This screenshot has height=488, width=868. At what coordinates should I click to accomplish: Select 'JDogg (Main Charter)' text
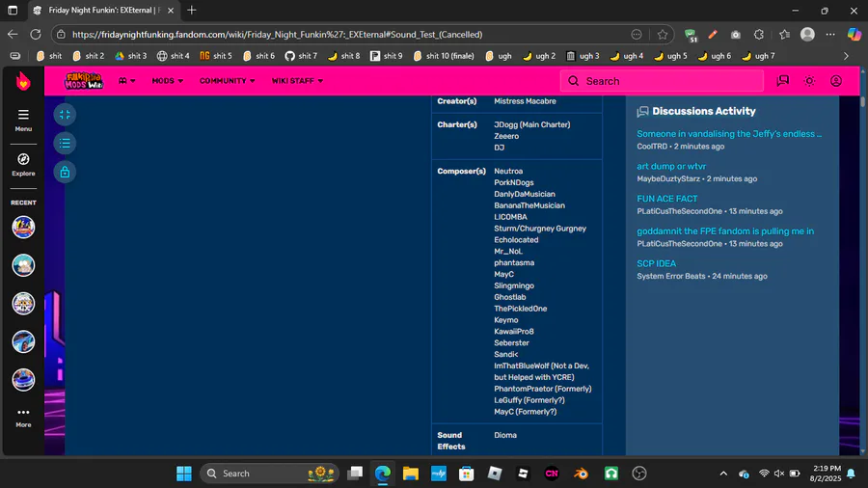point(532,124)
